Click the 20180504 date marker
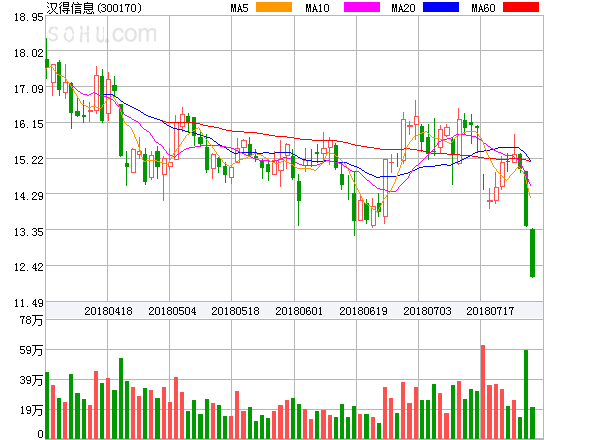 pyautogui.click(x=172, y=311)
